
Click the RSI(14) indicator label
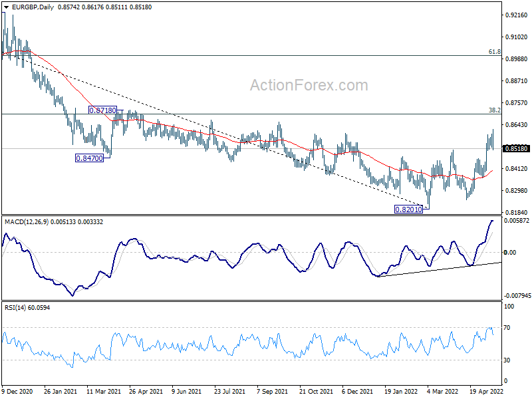point(17,307)
